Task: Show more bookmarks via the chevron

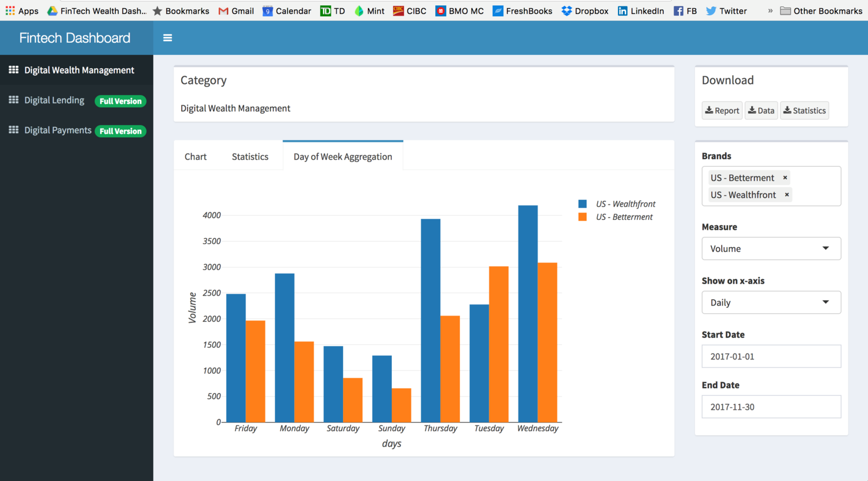Action: click(770, 10)
